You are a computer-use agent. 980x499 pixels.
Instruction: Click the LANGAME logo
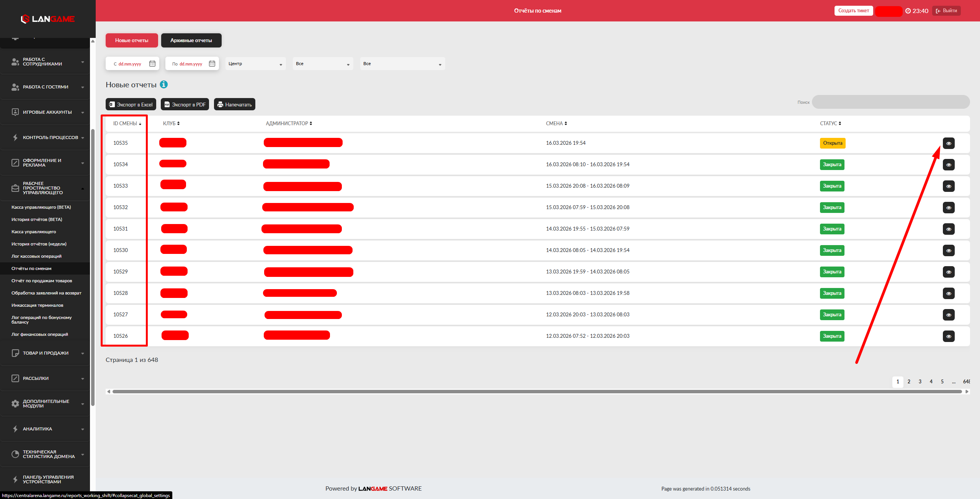48,19
